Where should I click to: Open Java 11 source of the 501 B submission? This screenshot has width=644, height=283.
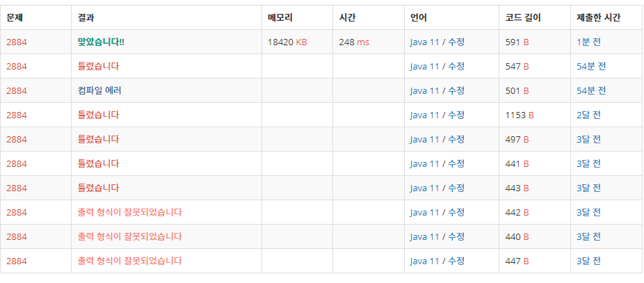coord(425,91)
